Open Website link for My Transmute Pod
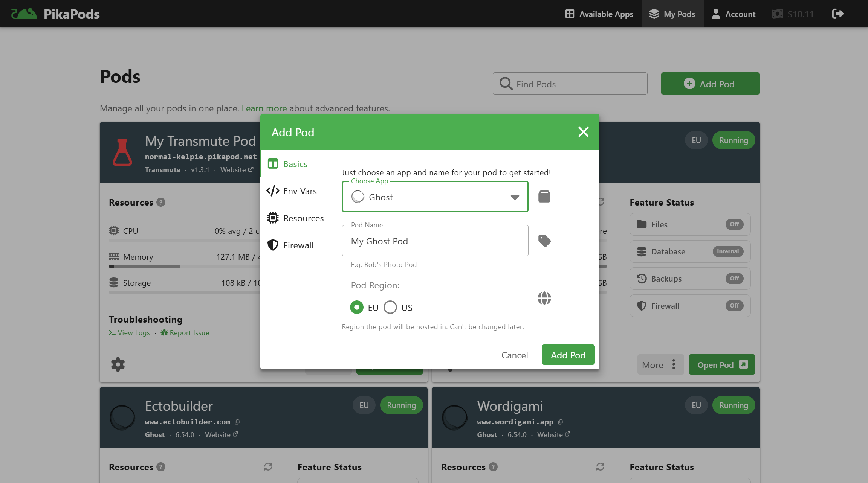 (237, 169)
